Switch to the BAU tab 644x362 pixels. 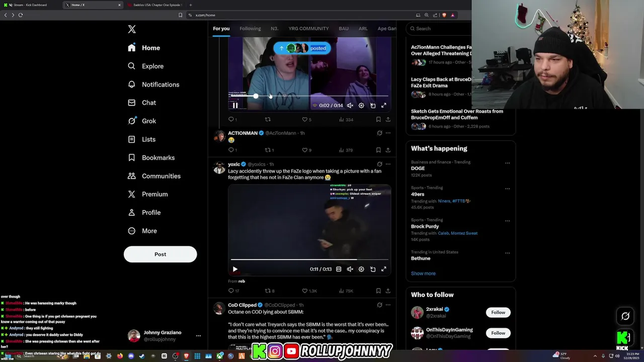tap(344, 29)
